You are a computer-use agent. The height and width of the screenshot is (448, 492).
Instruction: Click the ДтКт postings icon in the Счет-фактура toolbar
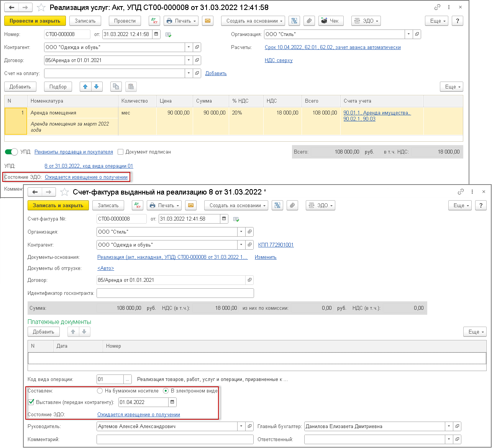pos(137,205)
